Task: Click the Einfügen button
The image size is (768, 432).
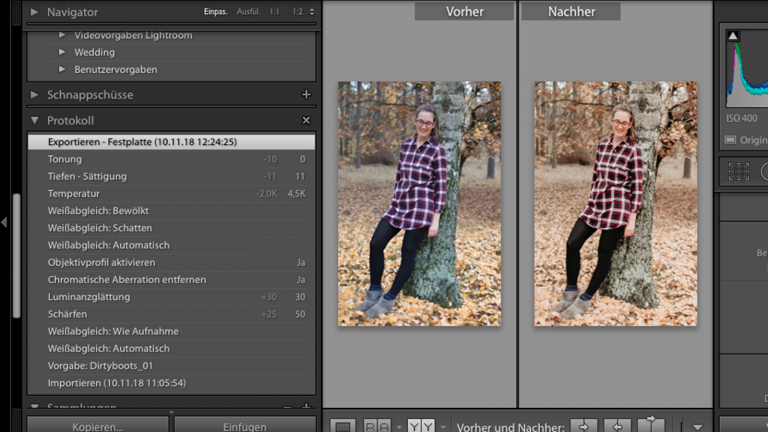Action: pos(245,425)
